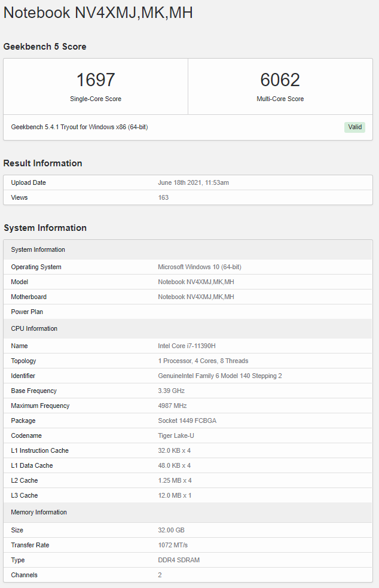Select the Result Information heading

pos(43,163)
